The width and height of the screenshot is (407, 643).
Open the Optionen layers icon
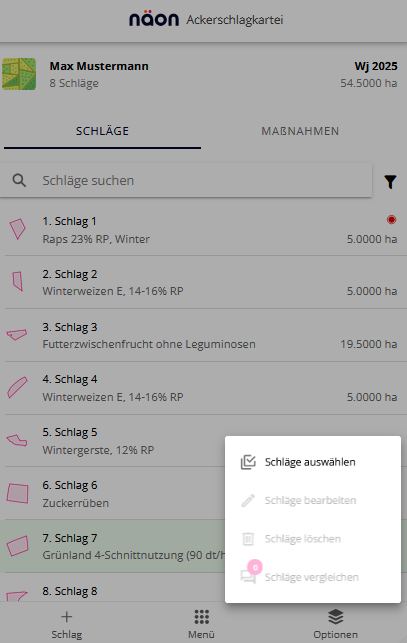pyautogui.click(x=336, y=617)
